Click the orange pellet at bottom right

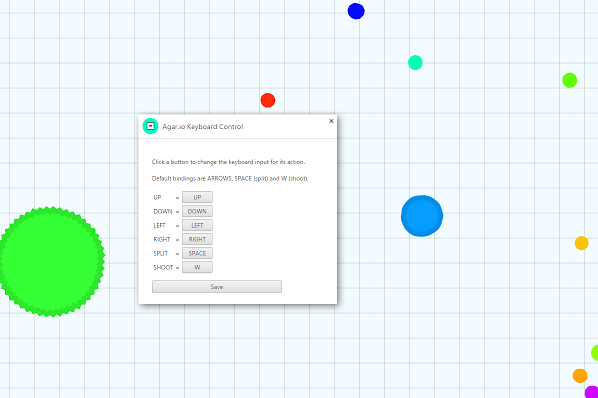(x=580, y=376)
